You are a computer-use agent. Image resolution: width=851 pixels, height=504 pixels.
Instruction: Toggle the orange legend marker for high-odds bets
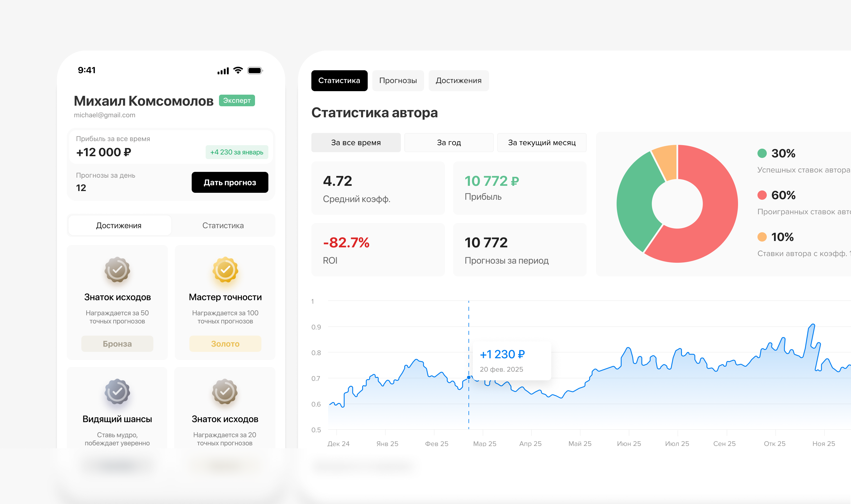point(762,237)
